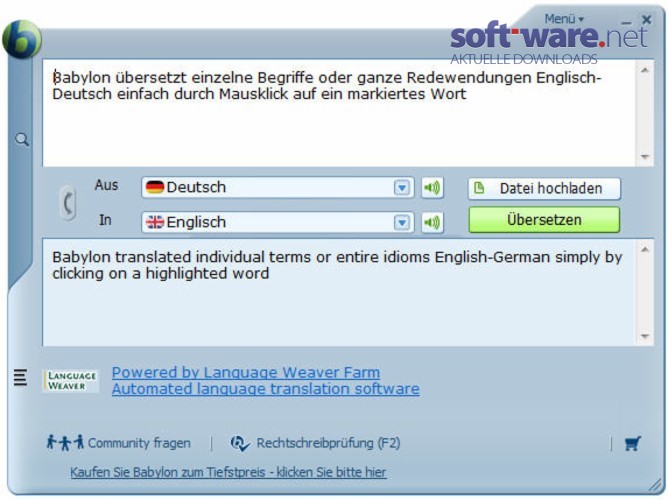Open Powered by Language Weaver Farm link
The height and width of the screenshot is (500, 668).
tap(246, 373)
